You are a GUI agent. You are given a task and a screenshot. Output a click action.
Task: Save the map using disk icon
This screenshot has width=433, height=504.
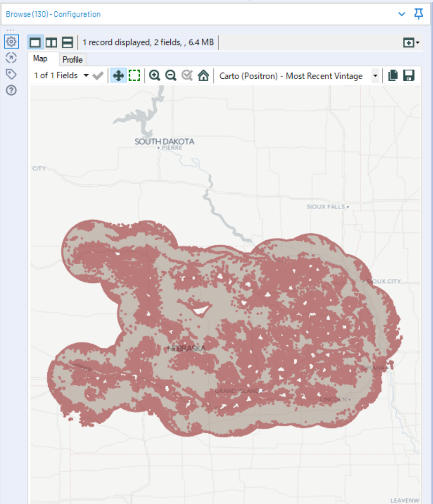pos(409,76)
